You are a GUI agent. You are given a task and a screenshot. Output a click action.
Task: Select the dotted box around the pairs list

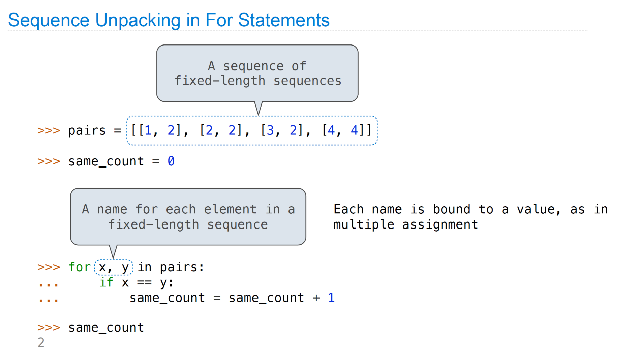pos(252,130)
